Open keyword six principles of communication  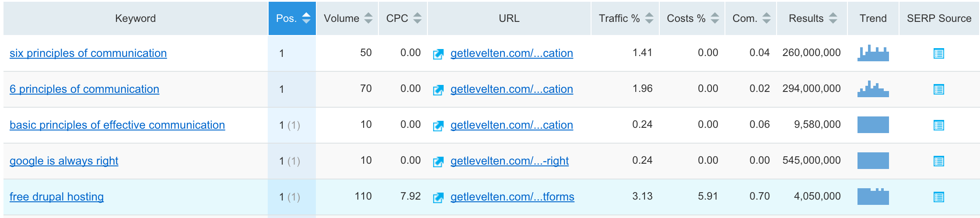point(88,53)
